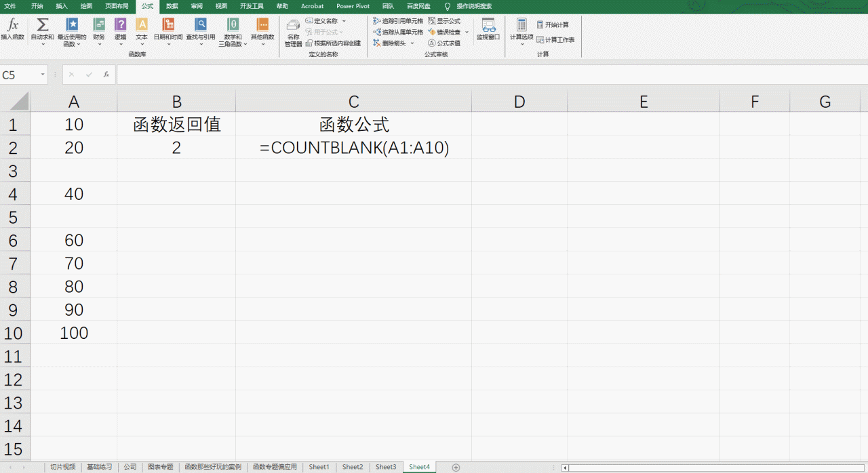
Task: Select cell A10 containing 100
Action: click(x=74, y=333)
